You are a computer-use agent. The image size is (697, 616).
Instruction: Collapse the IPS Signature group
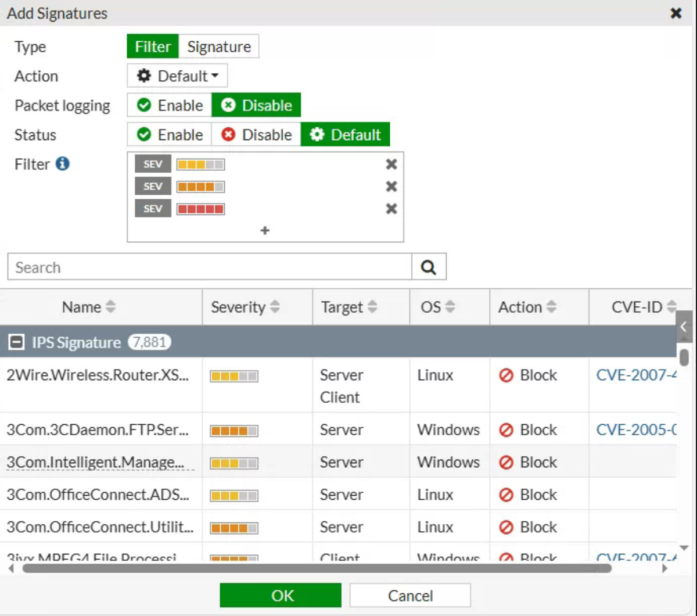(17, 342)
